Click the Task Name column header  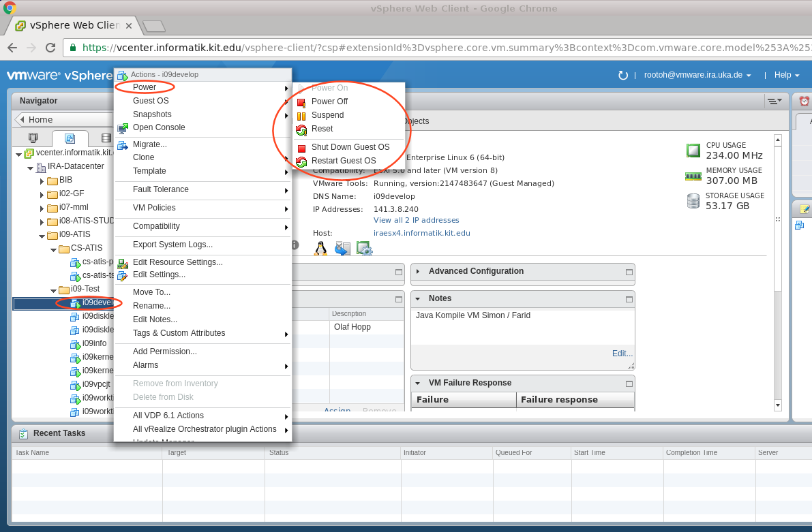click(87, 453)
